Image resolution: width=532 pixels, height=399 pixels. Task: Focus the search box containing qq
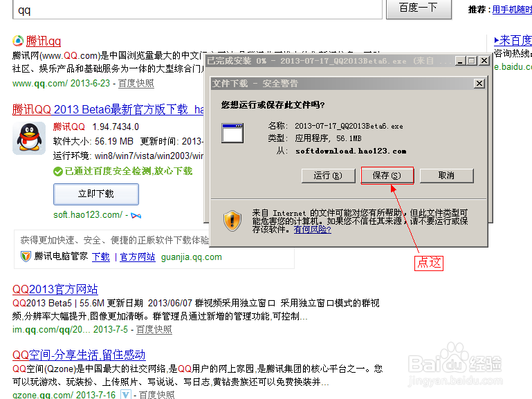[x=197, y=10]
